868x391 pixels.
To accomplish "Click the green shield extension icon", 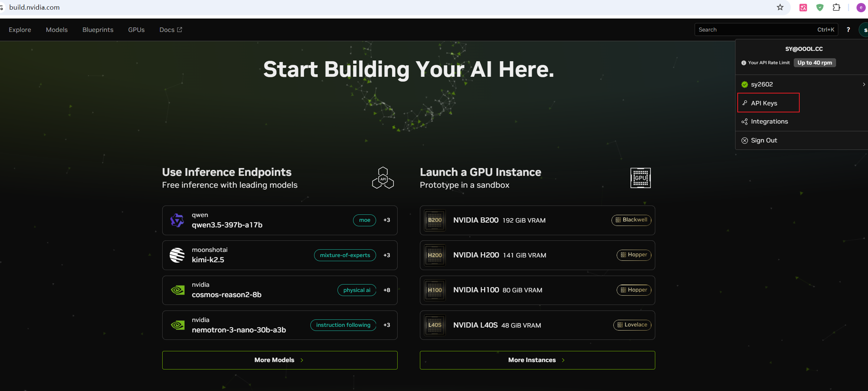I will tap(820, 7).
